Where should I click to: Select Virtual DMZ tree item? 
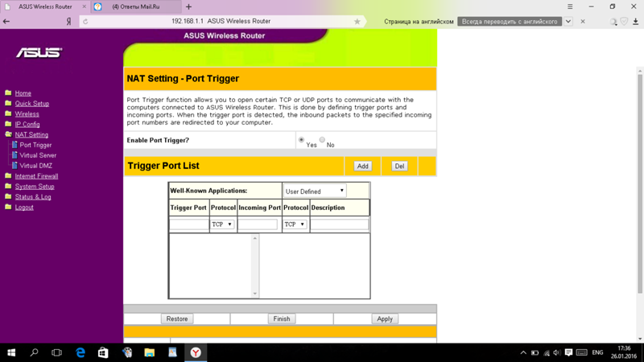point(35,166)
